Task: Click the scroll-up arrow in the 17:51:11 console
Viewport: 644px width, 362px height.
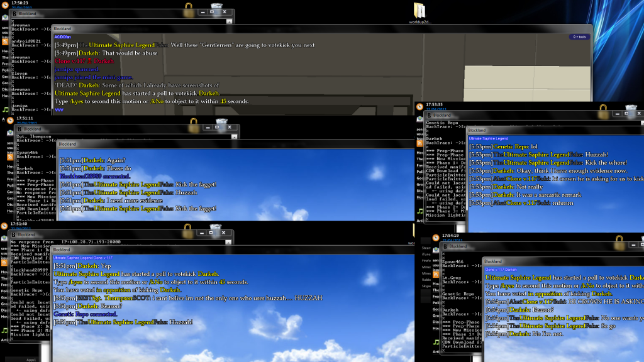Action: coord(234,137)
